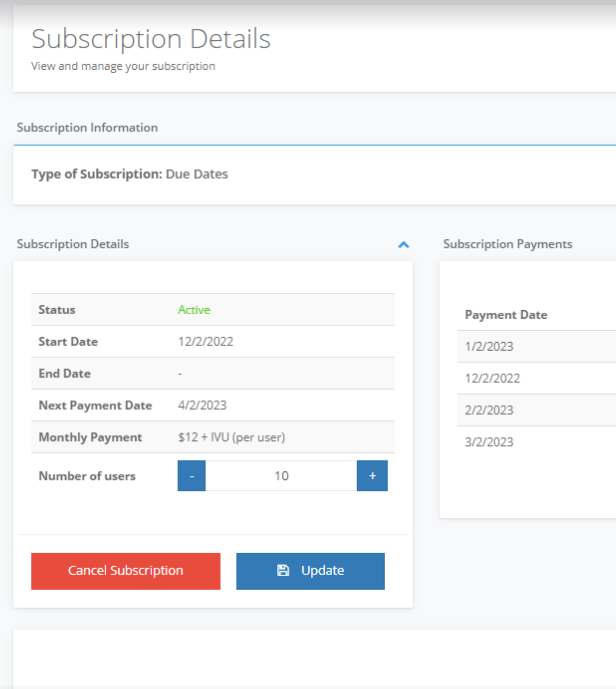Viewport: 616px width, 689px height.
Task: Click payment row dated 3/2/2023
Action: (x=537, y=442)
